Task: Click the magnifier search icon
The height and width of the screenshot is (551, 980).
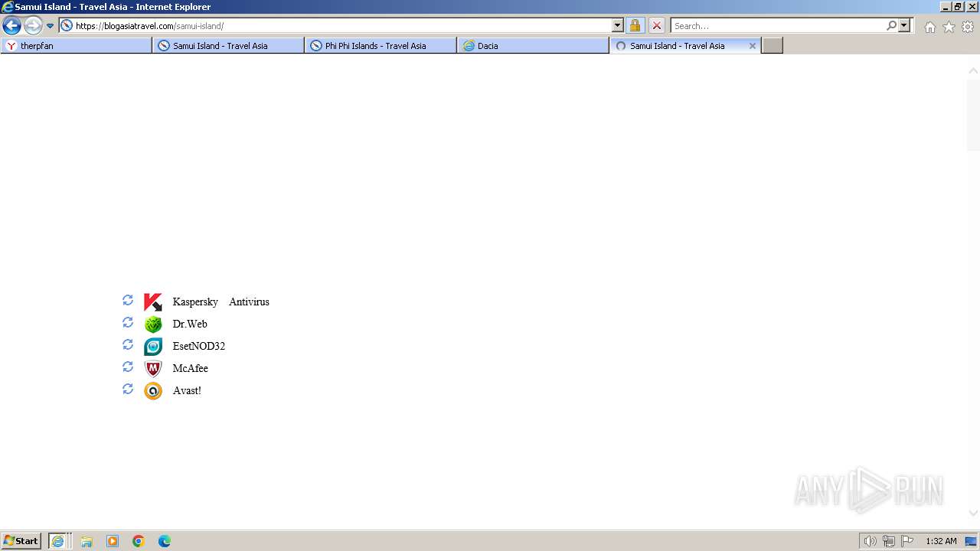Action: (891, 25)
